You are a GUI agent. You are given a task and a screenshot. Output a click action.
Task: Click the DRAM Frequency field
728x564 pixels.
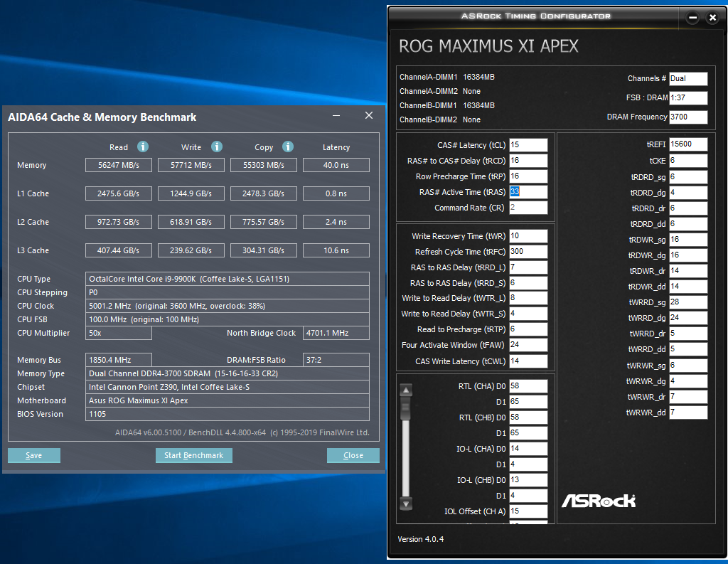tap(688, 117)
